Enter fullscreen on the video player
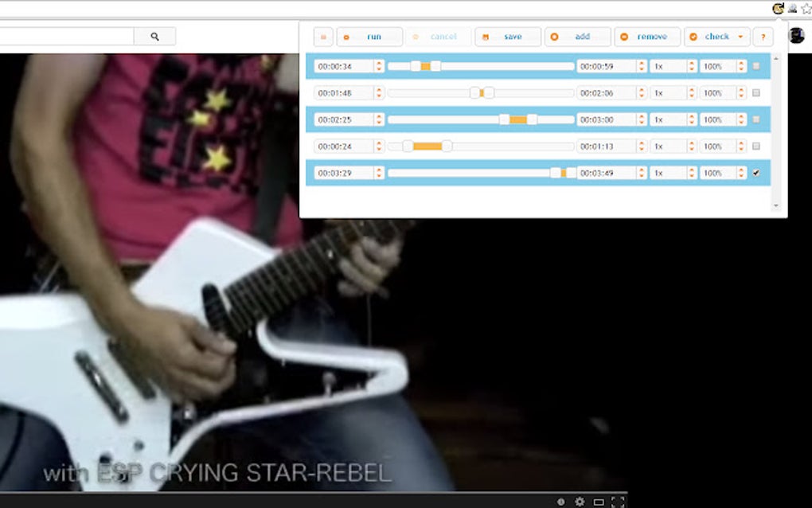 618,502
